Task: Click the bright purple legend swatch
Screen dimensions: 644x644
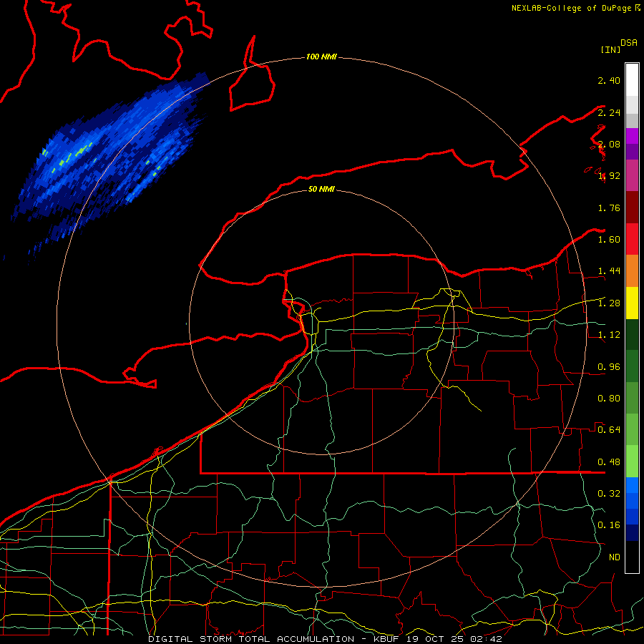Action: 632,136
